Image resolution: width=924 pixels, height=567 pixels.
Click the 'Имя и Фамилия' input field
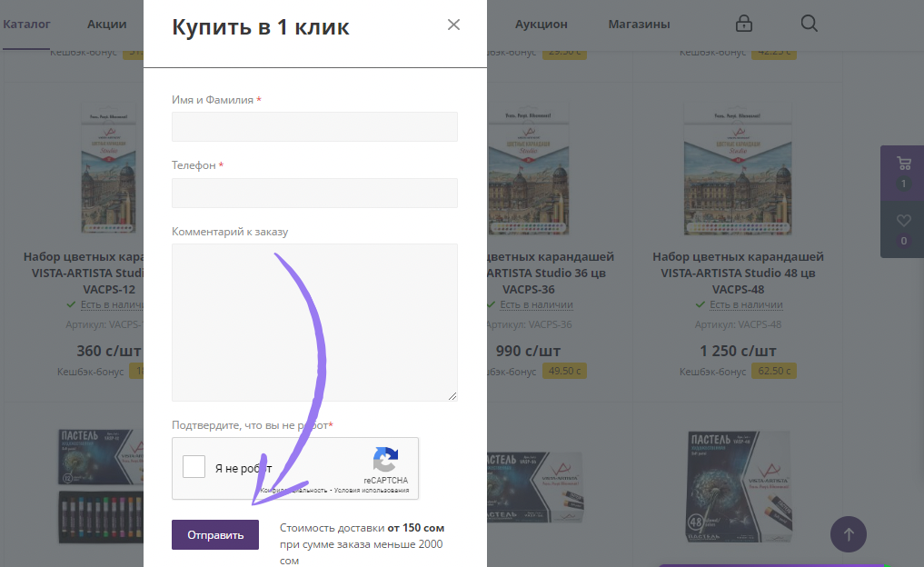pos(314,127)
